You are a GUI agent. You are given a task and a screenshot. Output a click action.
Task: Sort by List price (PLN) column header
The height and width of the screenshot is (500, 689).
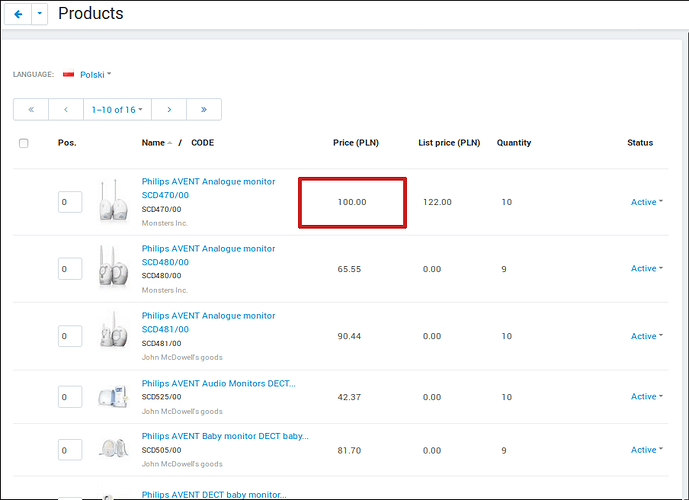(449, 143)
